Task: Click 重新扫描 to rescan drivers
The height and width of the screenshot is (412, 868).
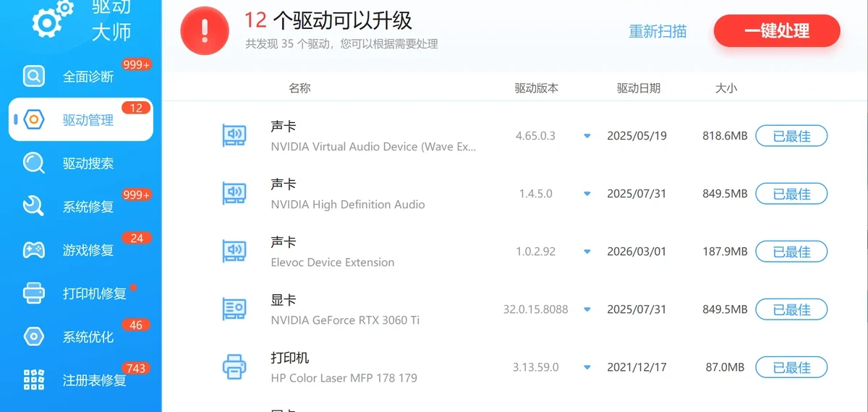Action: point(658,32)
